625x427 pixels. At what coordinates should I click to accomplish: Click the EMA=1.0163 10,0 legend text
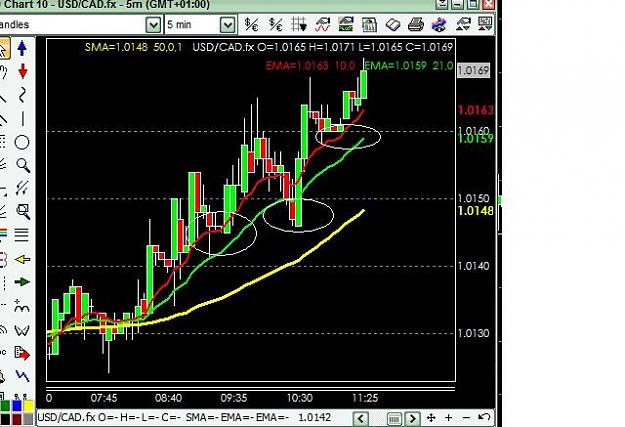point(310,66)
